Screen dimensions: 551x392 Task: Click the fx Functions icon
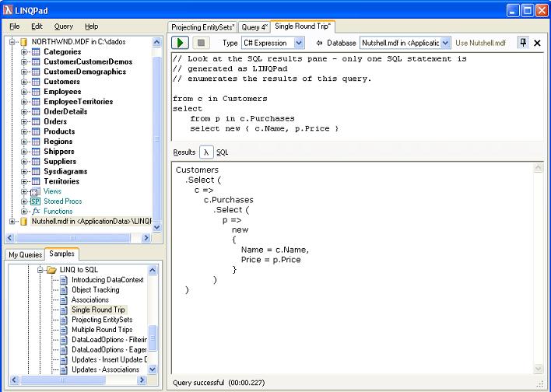pyautogui.click(x=36, y=211)
